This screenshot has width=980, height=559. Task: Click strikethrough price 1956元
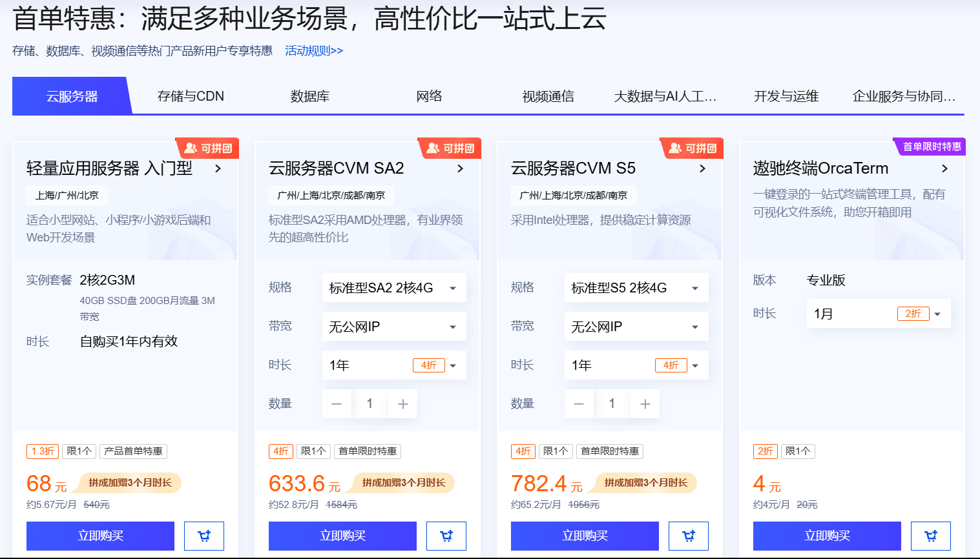pyautogui.click(x=583, y=505)
